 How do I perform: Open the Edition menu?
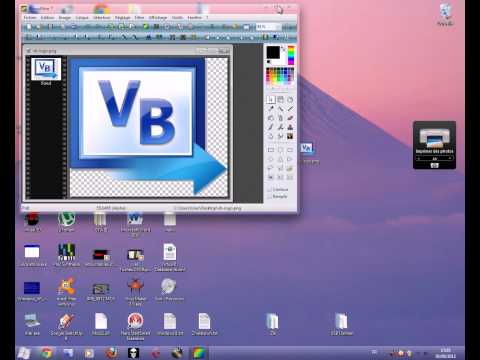tap(47, 17)
